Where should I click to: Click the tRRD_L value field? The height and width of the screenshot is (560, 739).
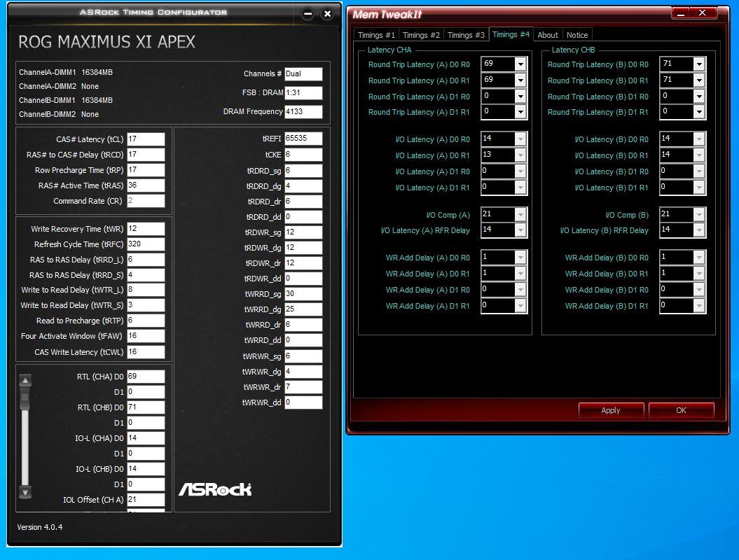(x=146, y=260)
